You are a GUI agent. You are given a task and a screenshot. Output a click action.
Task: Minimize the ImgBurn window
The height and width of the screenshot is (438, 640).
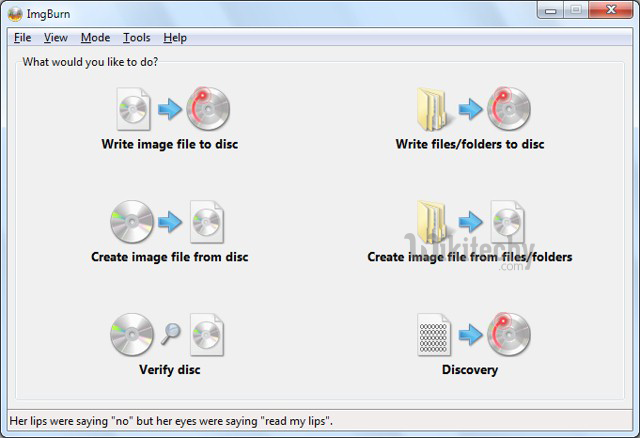[550, 10]
